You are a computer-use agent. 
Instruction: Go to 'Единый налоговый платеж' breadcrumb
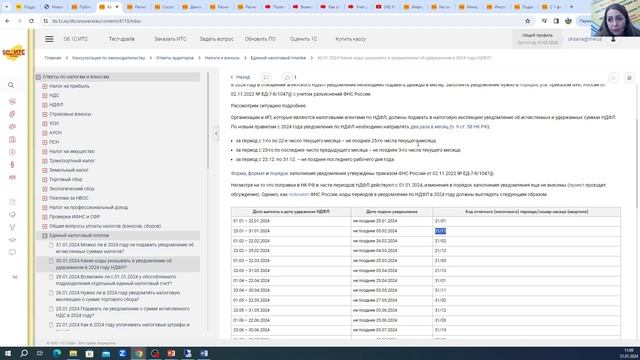278,58
